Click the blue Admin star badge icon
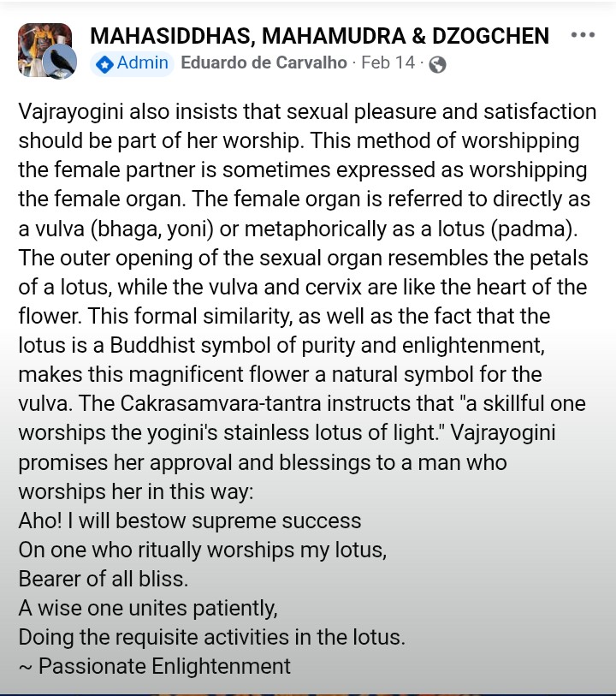The height and width of the screenshot is (696, 616). 104,65
